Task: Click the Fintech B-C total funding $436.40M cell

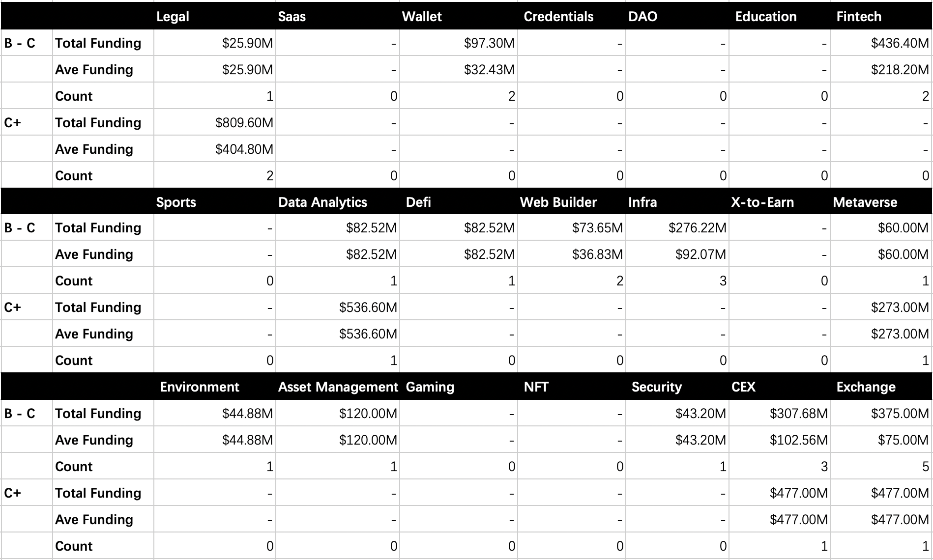Action: (x=881, y=43)
